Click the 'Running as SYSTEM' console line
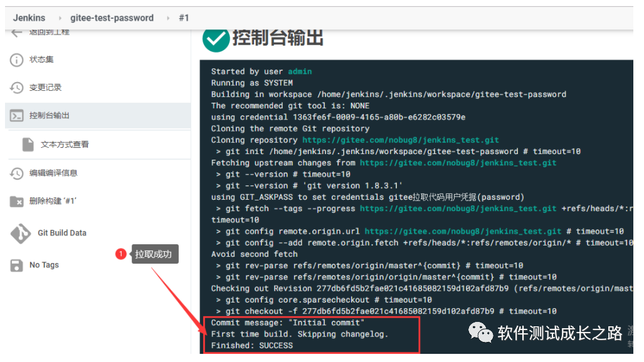 pos(251,83)
